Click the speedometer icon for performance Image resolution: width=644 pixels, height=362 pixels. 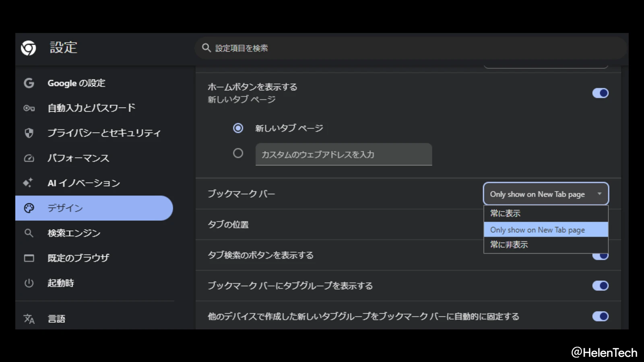point(29,158)
